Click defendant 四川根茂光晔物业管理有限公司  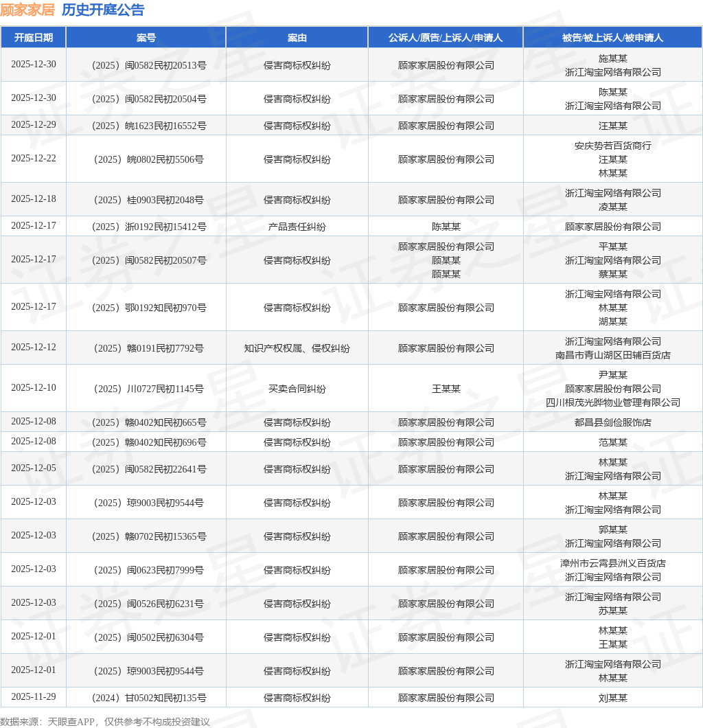[612, 402]
